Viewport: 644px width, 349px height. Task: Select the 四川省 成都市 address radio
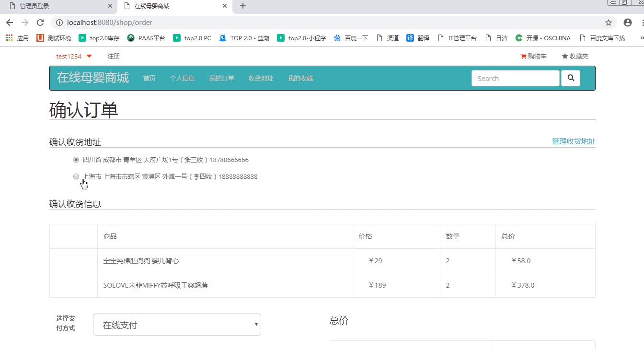[76, 160]
